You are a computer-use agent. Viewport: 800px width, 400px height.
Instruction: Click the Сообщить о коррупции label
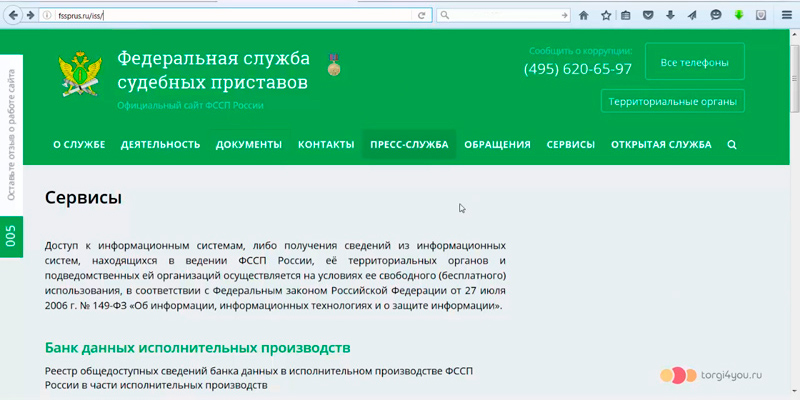(581, 51)
